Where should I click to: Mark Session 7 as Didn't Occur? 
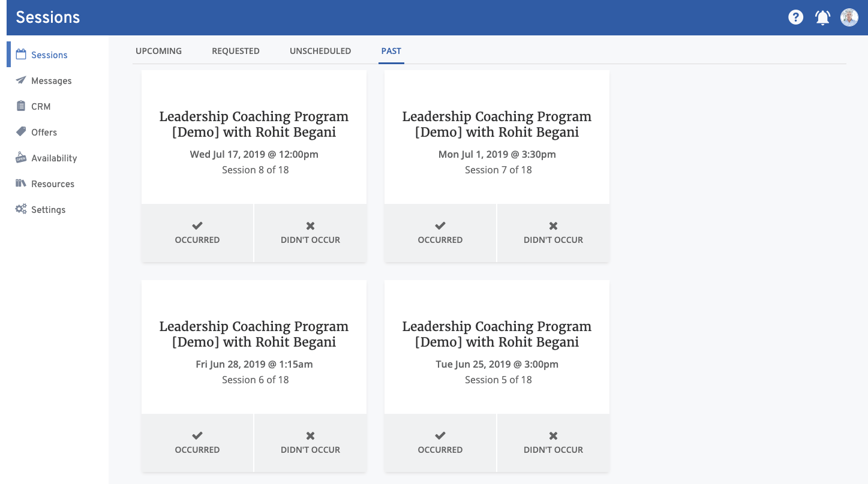[553, 233]
